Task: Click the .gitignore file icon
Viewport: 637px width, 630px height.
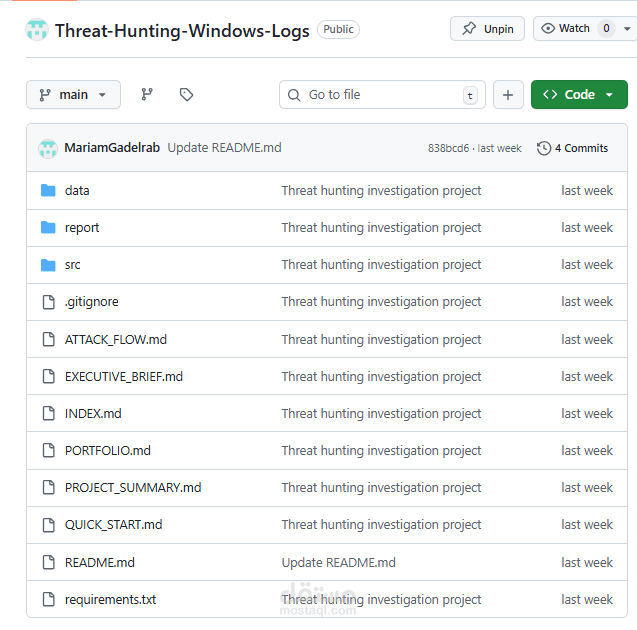Action: 49,302
